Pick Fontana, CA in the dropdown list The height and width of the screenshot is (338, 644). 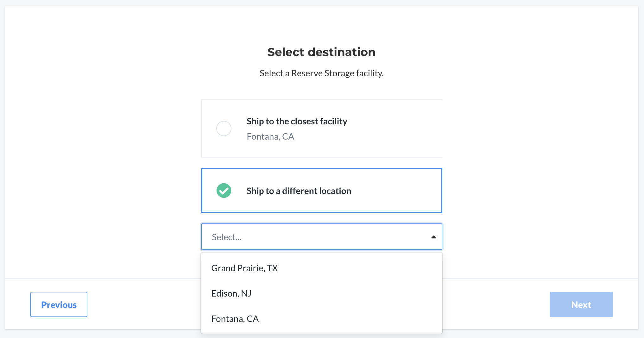pos(322,319)
